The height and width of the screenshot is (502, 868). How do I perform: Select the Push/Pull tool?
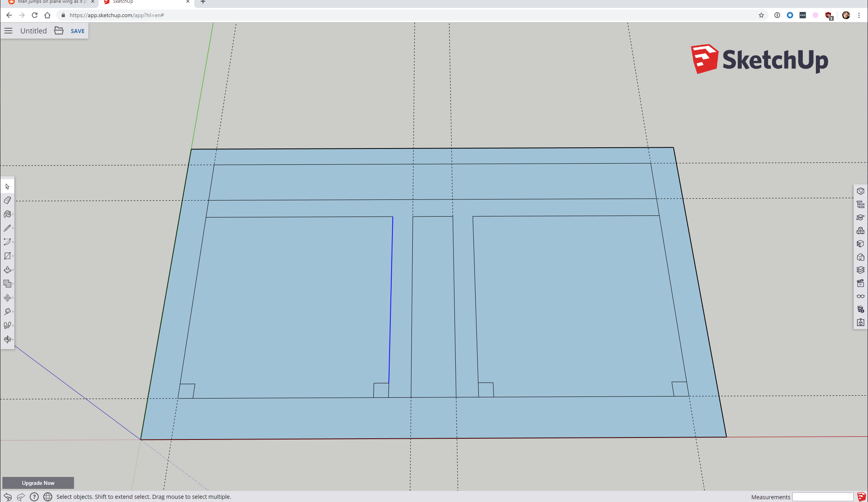(x=7, y=270)
